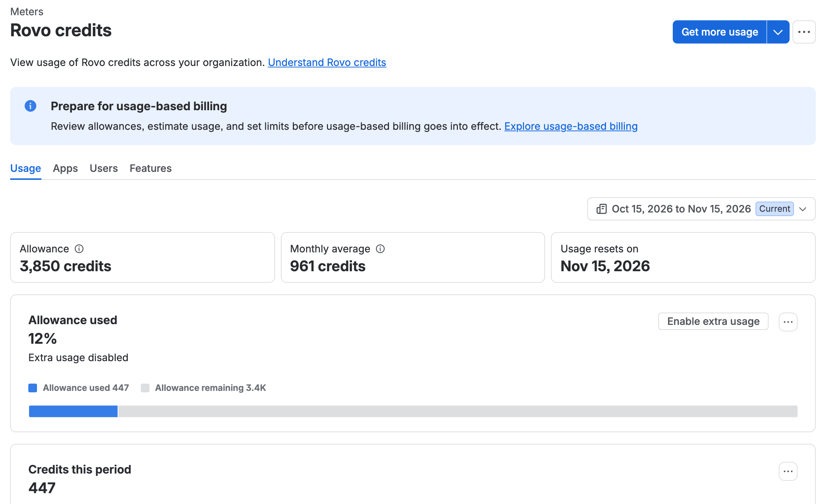The image size is (823, 504).
Task: Click the Enable extra usage button
Action: coord(713,321)
